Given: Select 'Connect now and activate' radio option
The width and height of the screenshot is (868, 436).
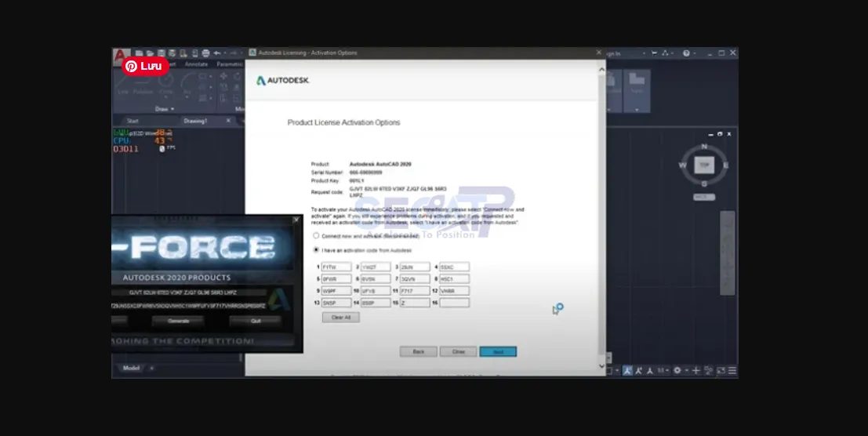Looking at the screenshot, I should coord(316,236).
